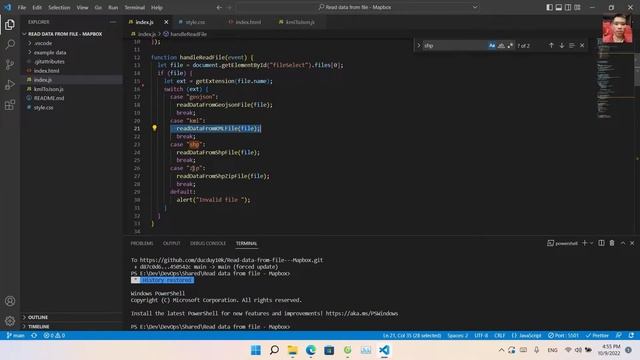Open .gitattributes file in explorer
Screen dimensions: 640x360
49,62
